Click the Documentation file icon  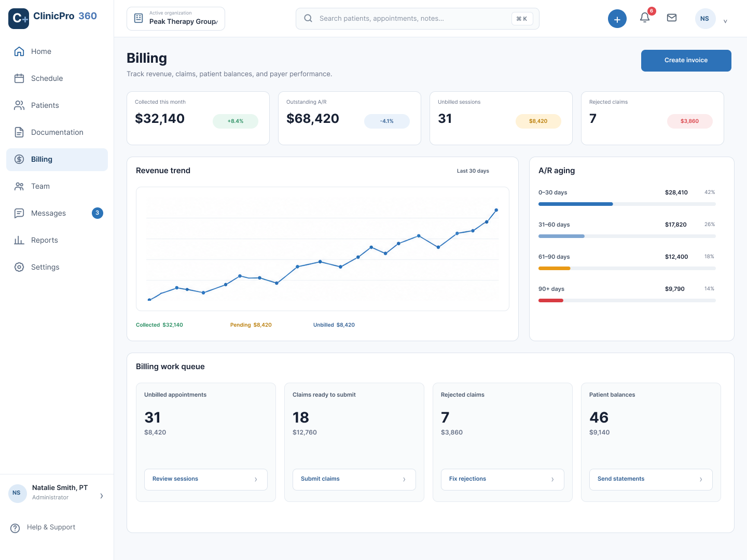[x=19, y=132]
